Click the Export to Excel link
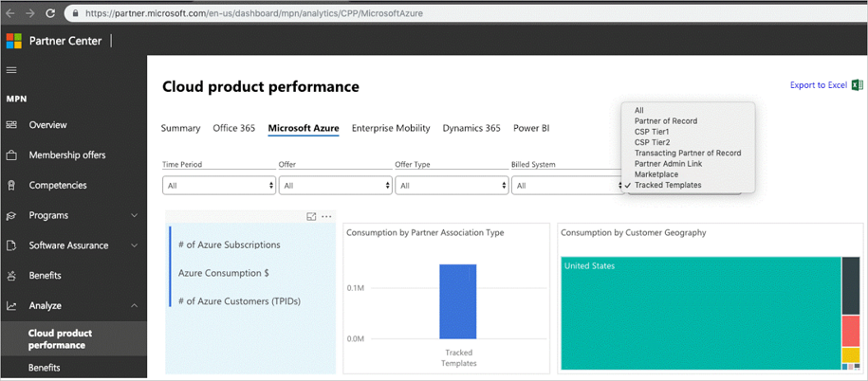868x381 pixels. point(819,85)
